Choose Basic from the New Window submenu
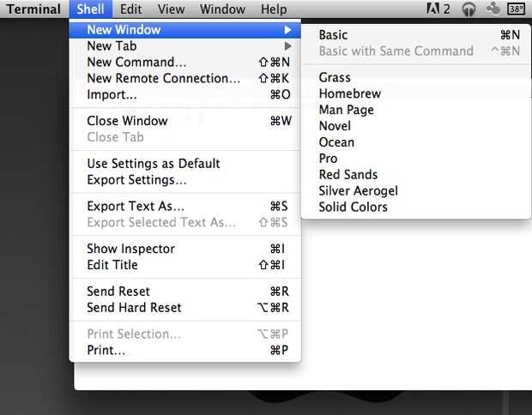The height and width of the screenshot is (415, 532). tap(333, 35)
